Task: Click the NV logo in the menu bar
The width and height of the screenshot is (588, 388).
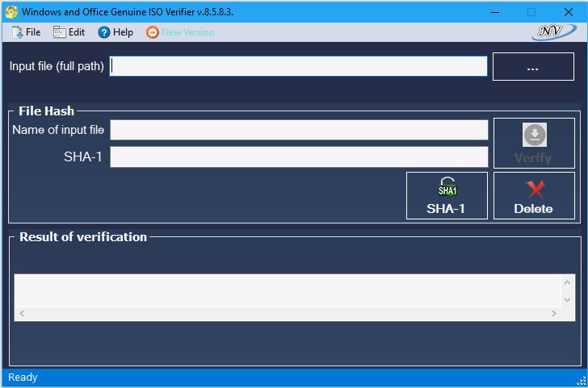Action: point(554,32)
